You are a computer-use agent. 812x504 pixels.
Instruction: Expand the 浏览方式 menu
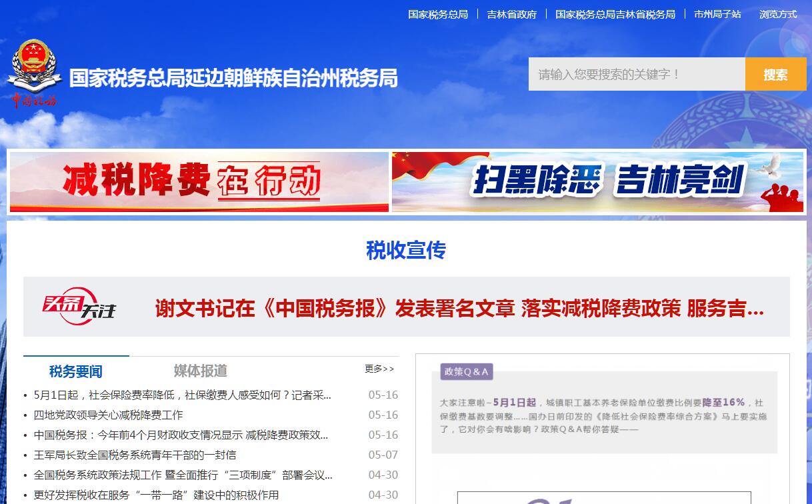[x=777, y=14]
